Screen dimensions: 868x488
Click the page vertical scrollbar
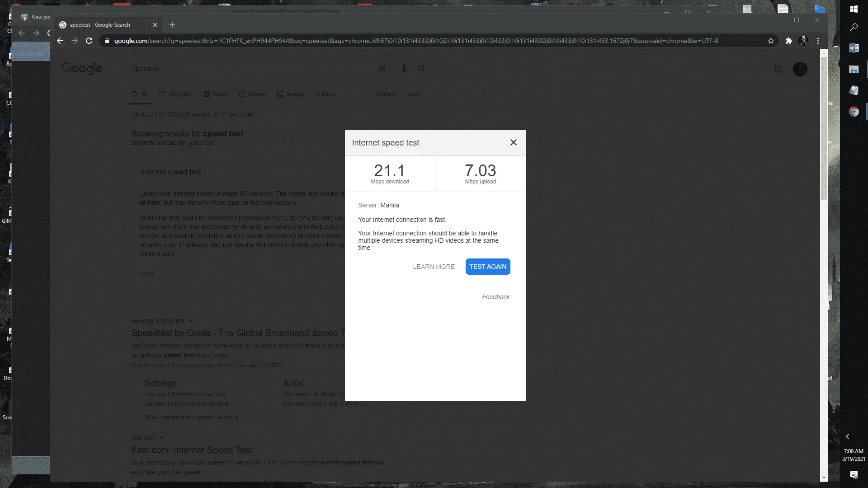824,128
